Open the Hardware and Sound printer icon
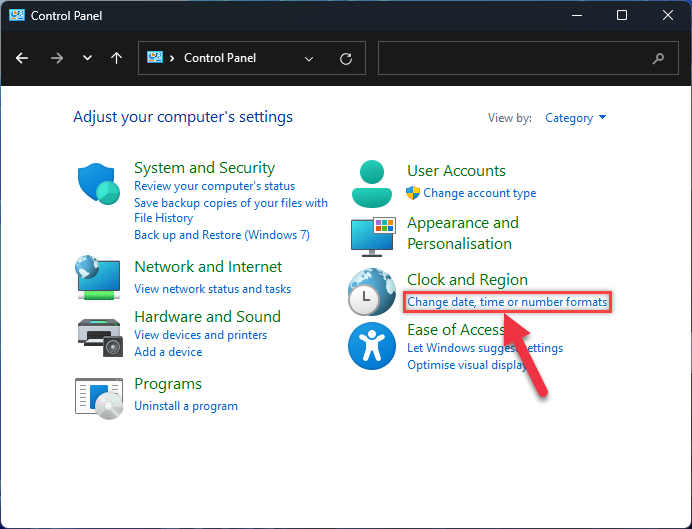 (100, 337)
